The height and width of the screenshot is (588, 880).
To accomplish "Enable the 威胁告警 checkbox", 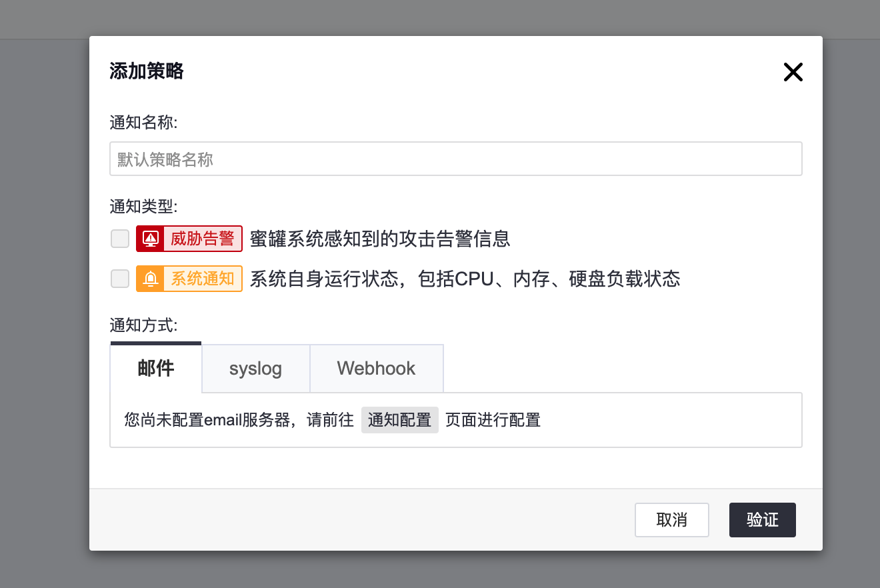I will click(x=120, y=239).
